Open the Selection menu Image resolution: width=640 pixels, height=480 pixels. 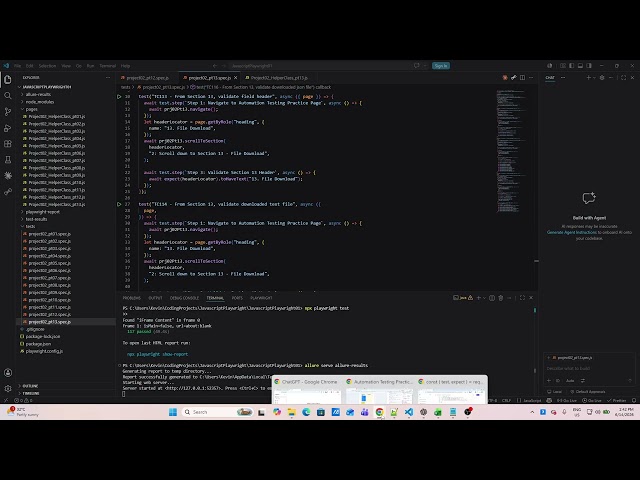47,66
